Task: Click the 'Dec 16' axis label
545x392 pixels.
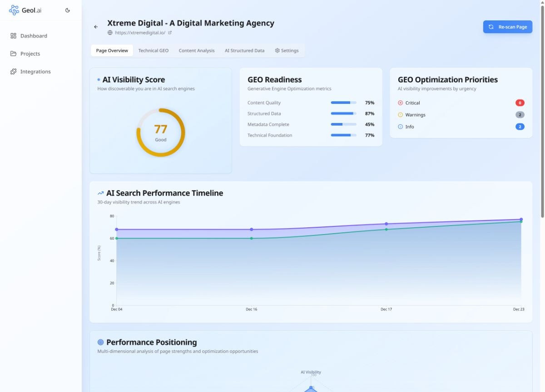Action: point(252,309)
